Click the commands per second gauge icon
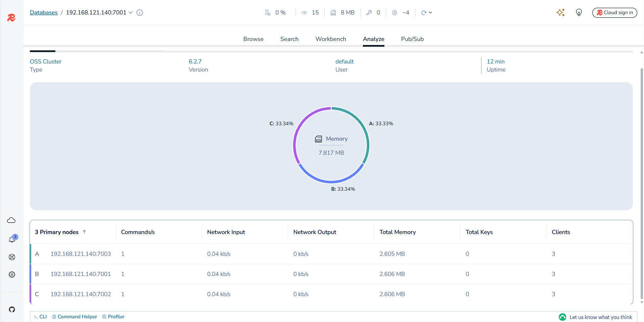 304,13
